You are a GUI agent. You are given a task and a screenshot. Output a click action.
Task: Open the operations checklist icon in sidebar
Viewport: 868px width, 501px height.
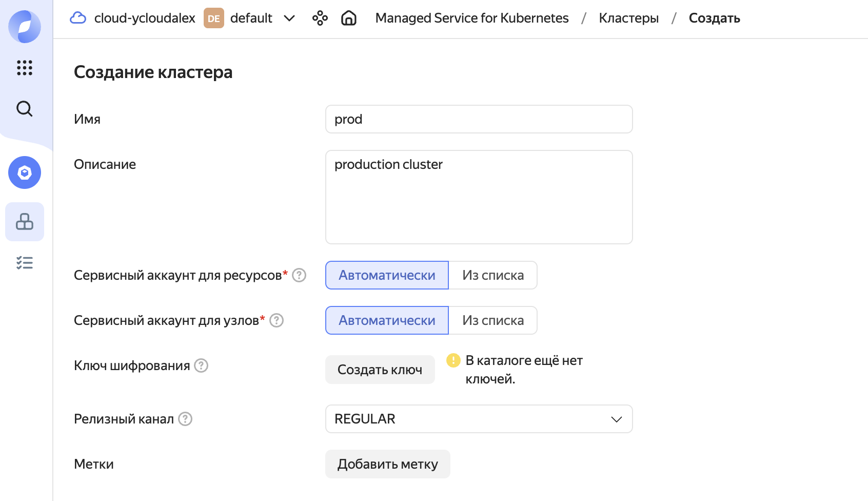[x=25, y=263]
